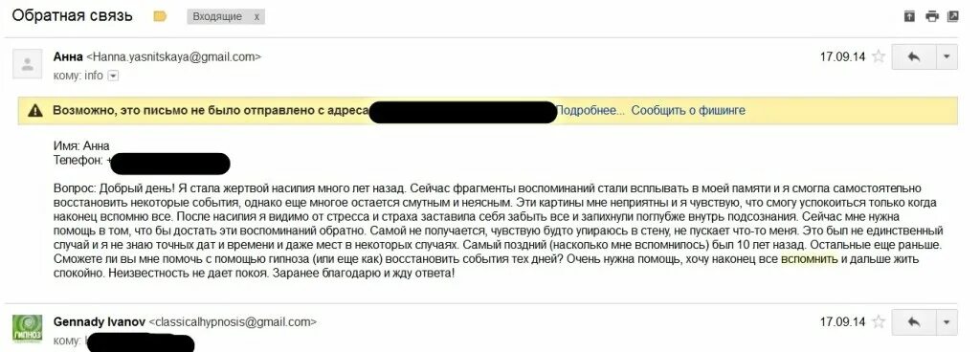Screen dimensions: 980x352
Task: Click sender name Анна in message header
Action: point(68,56)
